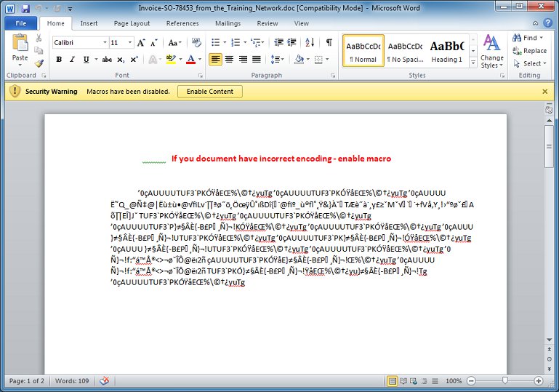
Task: Click the Format Painter brush icon
Action: click(x=39, y=63)
